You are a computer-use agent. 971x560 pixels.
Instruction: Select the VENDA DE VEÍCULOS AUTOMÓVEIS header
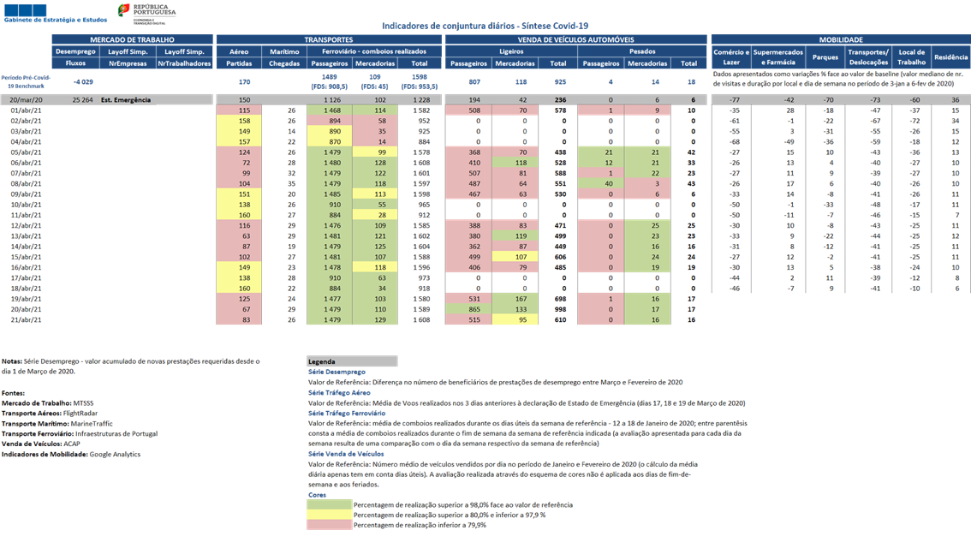pos(576,39)
